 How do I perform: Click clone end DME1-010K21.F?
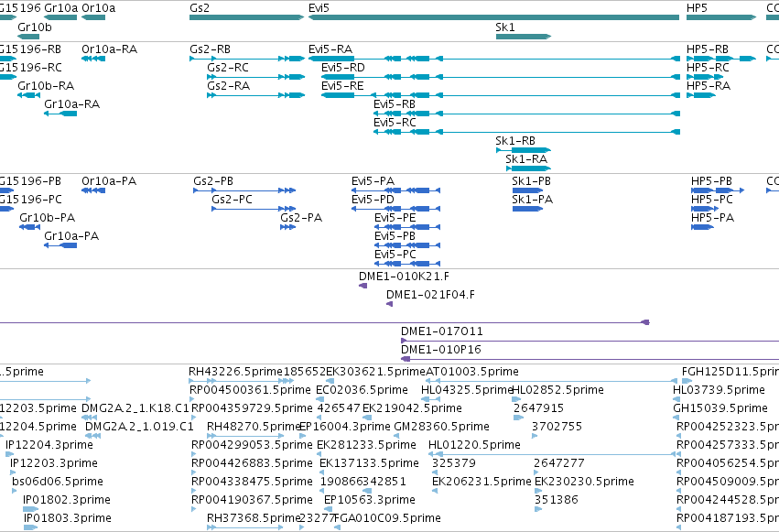363,286
